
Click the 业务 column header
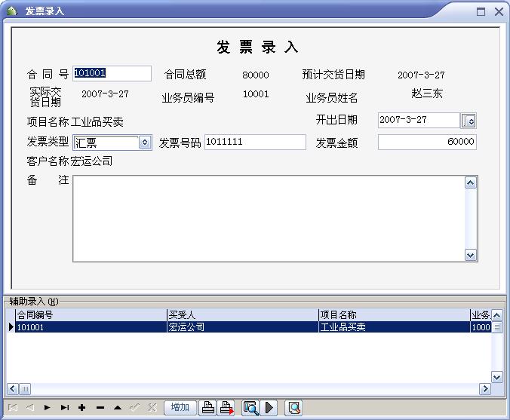click(481, 315)
